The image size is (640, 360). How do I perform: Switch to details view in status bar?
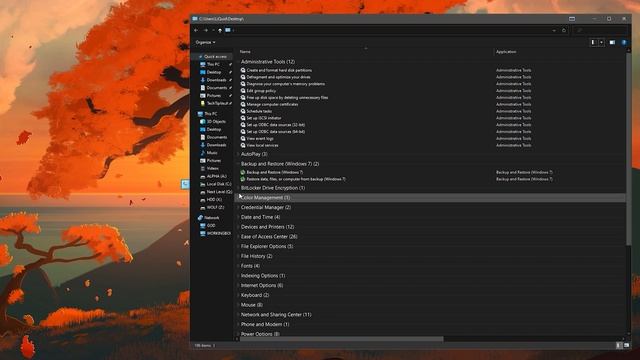tap(619, 346)
